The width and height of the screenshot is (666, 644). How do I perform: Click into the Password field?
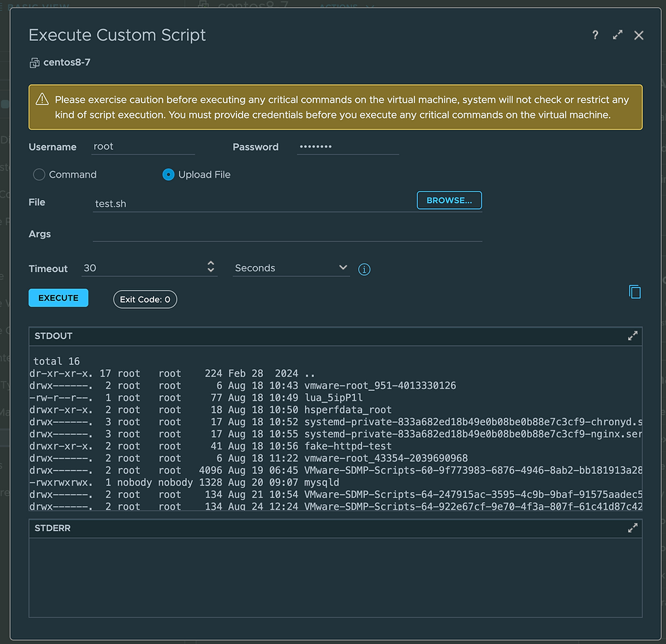[x=347, y=147]
